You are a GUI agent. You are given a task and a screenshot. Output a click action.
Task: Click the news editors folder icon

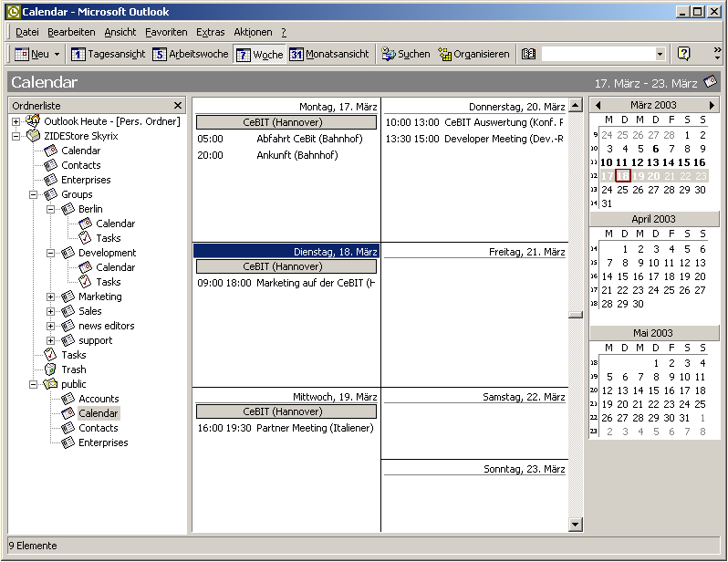pyautogui.click(x=68, y=326)
